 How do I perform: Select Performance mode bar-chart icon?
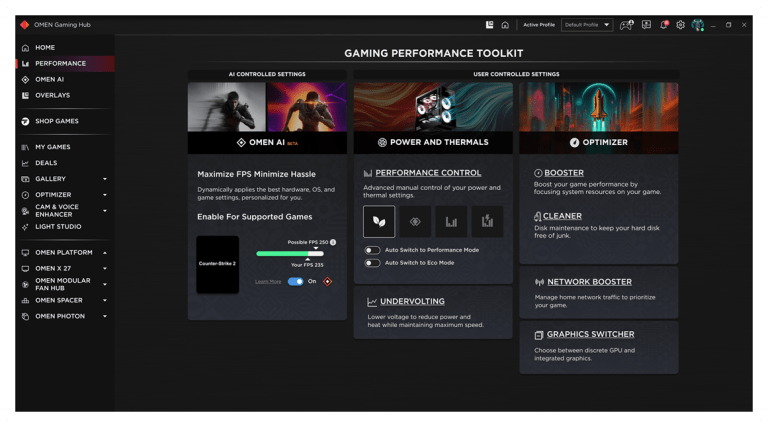pyautogui.click(x=451, y=221)
